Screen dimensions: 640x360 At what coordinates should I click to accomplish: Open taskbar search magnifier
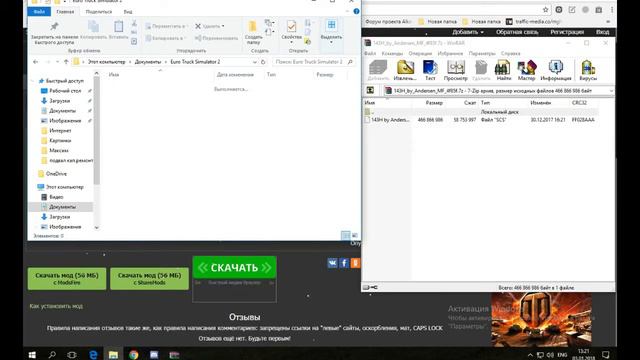pos(52,355)
